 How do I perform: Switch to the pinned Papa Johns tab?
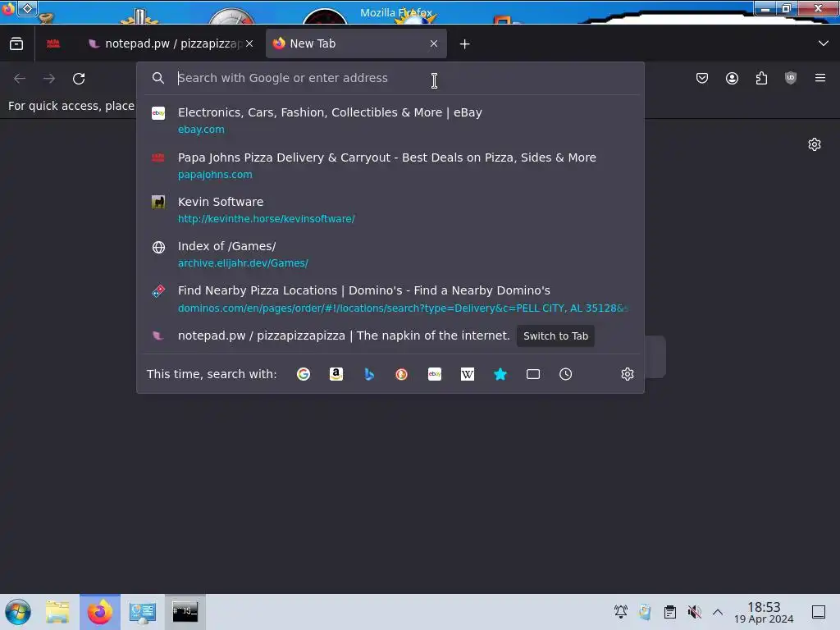53,44
